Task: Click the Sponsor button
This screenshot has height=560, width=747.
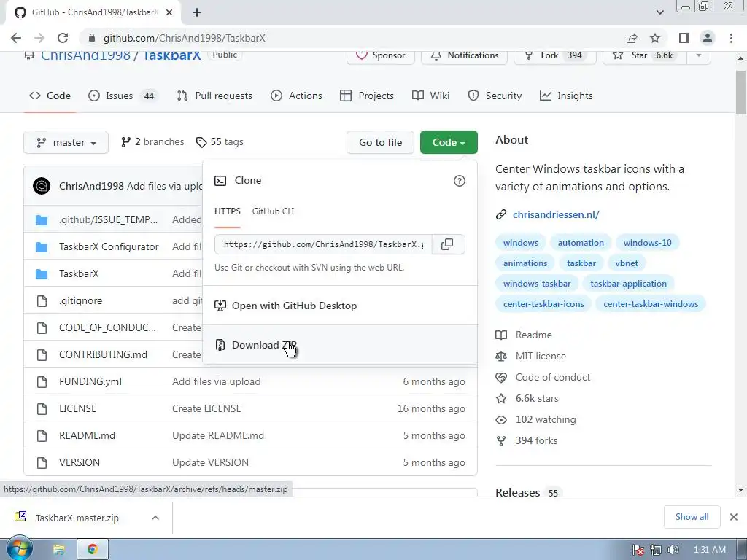Action: (x=381, y=55)
